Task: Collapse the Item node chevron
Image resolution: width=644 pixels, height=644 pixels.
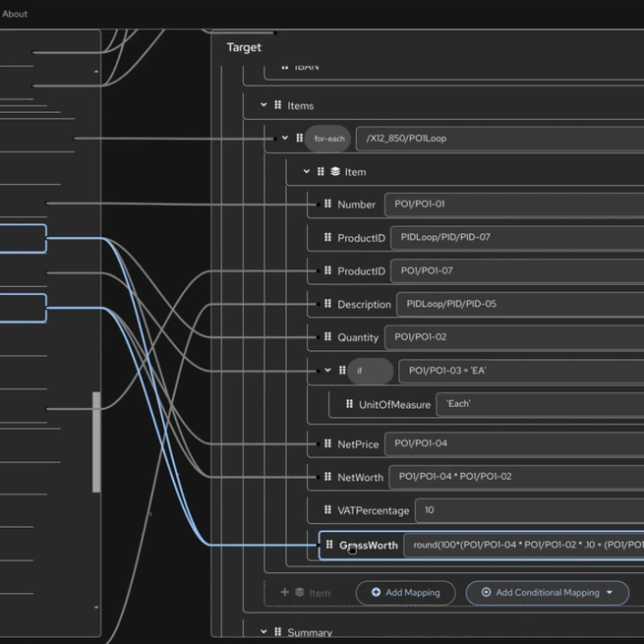Action: [x=307, y=171]
